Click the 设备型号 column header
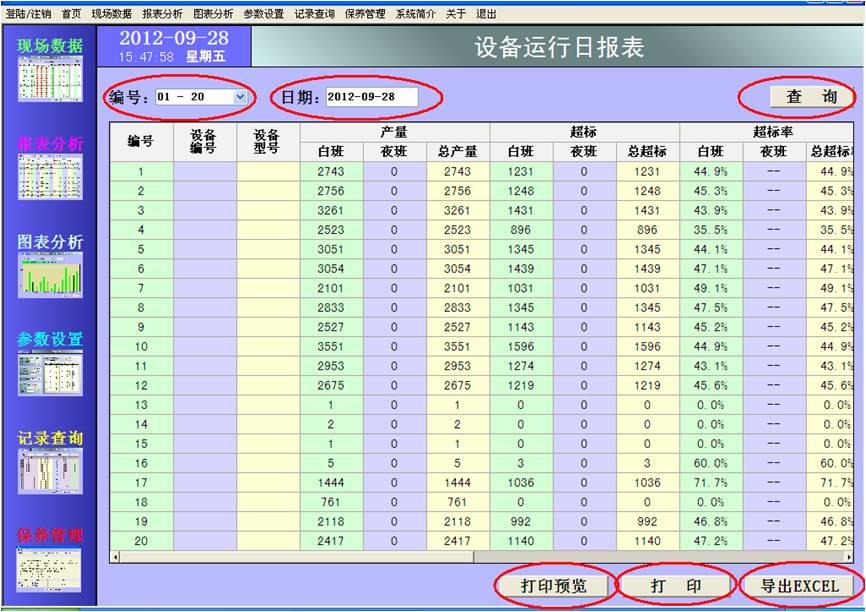The height and width of the screenshot is (612, 866). 267,142
